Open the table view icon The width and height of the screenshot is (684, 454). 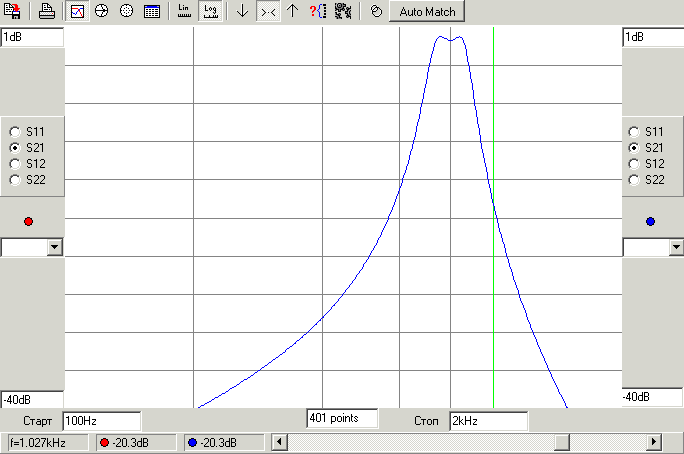pos(151,11)
